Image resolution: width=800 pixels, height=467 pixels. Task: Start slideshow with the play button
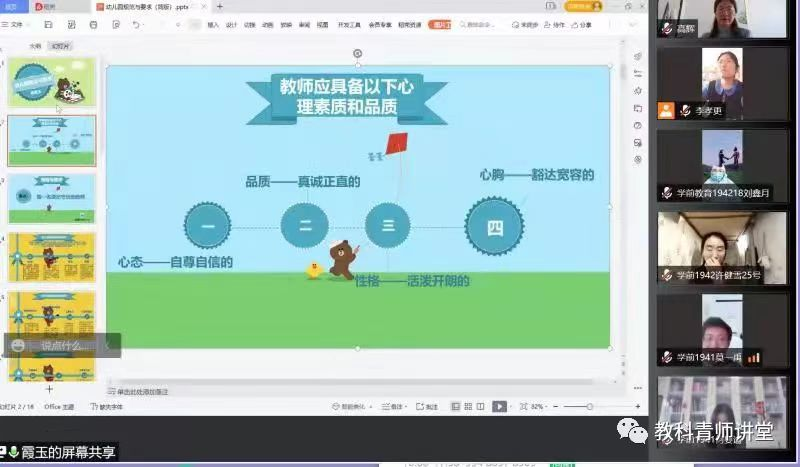pyautogui.click(x=498, y=407)
